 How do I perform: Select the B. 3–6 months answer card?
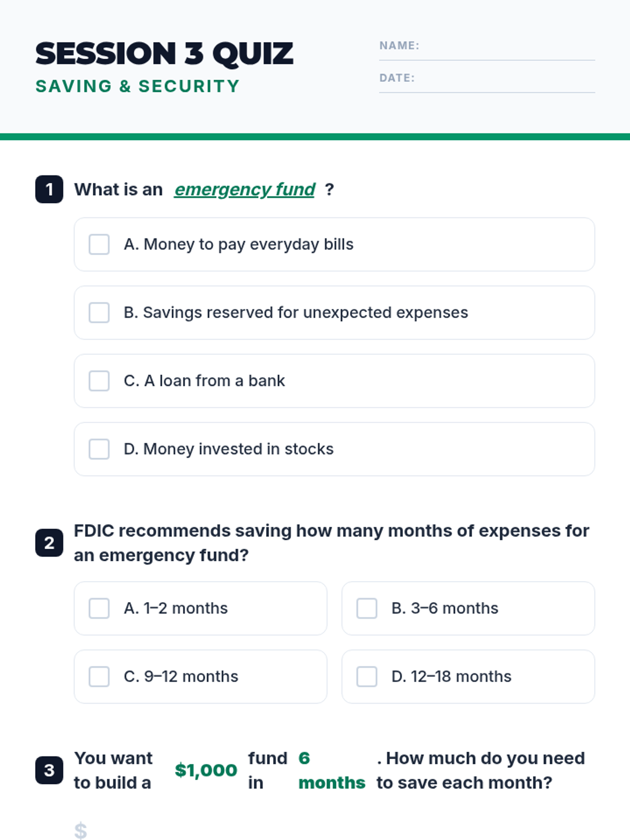(x=468, y=608)
